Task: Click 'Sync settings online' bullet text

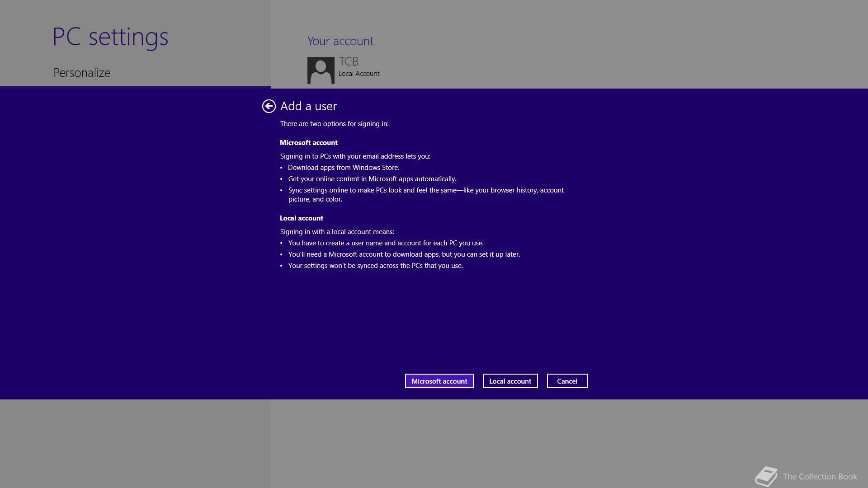Action: click(x=426, y=195)
